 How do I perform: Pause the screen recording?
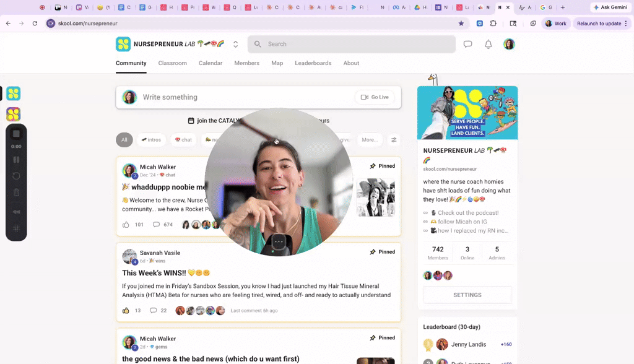[16, 160]
